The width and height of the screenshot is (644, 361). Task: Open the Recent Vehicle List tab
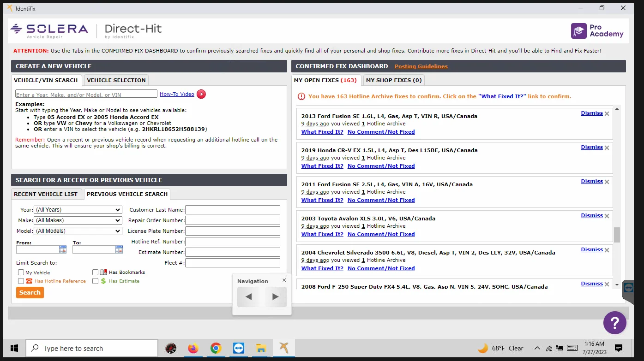46,194
